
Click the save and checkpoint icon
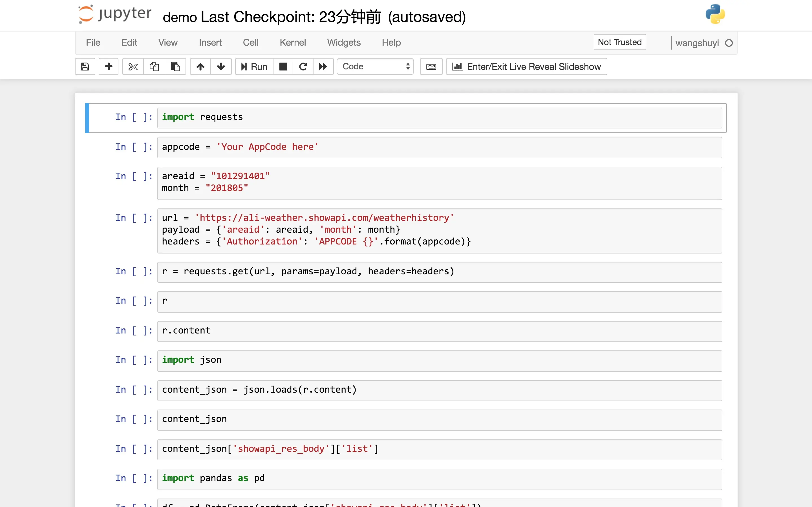85,66
